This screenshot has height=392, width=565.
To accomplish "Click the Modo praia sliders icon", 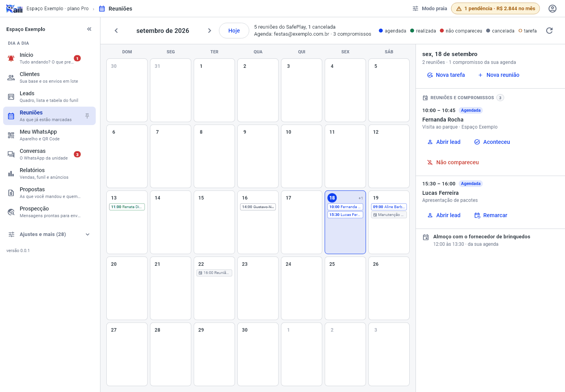I will click(x=416, y=9).
